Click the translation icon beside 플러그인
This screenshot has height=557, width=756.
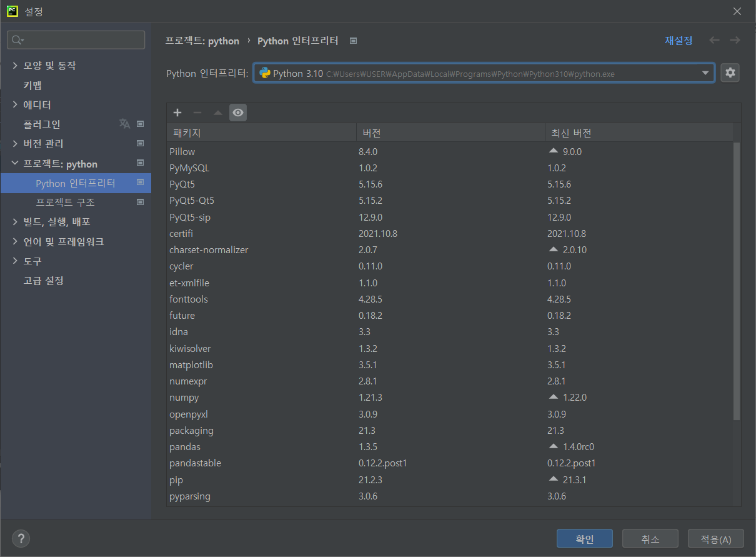[x=124, y=124]
